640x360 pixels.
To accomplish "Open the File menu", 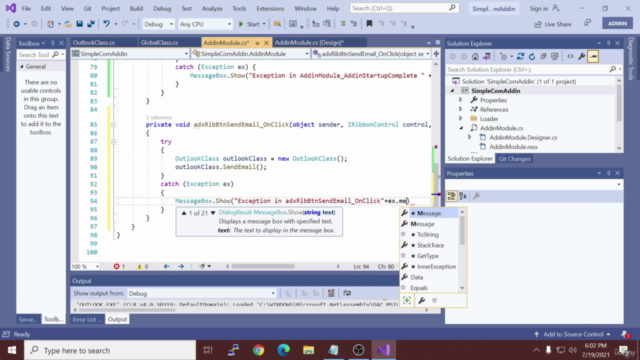I will pyautogui.click(x=26, y=9).
